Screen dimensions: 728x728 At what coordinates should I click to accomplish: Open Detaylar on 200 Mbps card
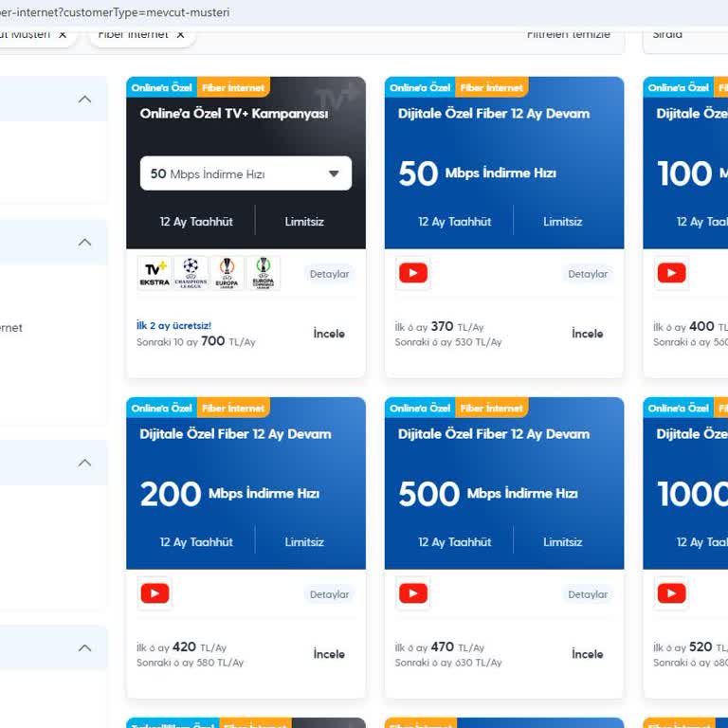329,594
